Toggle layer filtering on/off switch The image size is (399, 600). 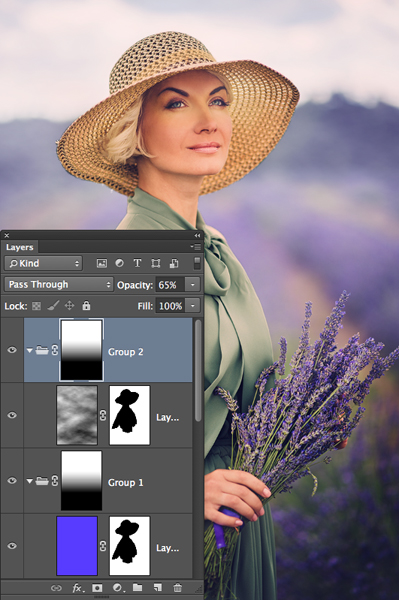coord(197,263)
